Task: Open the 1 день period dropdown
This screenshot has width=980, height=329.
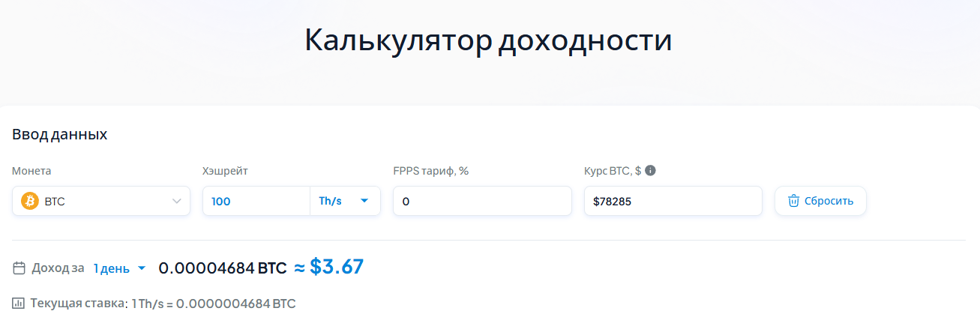Action: 119,268
